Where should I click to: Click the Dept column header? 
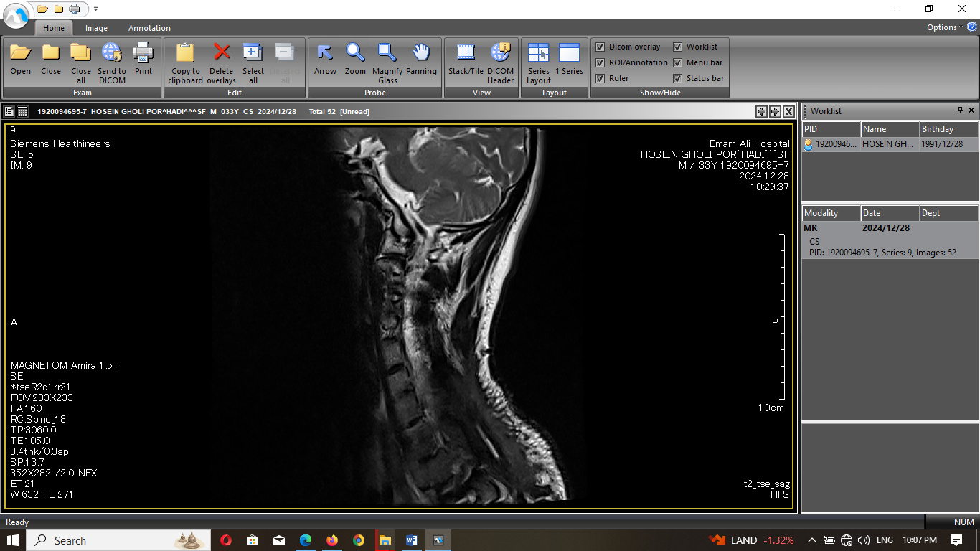pyautogui.click(x=949, y=213)
